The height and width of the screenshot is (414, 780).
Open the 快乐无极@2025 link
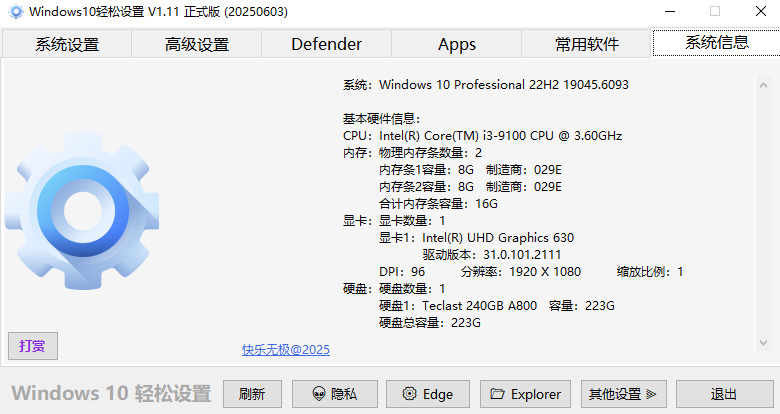286,350
